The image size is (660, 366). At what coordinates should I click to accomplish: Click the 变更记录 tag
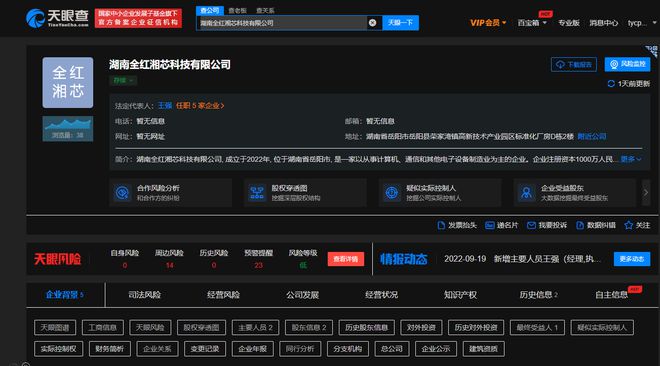click(x=205, y=349)
